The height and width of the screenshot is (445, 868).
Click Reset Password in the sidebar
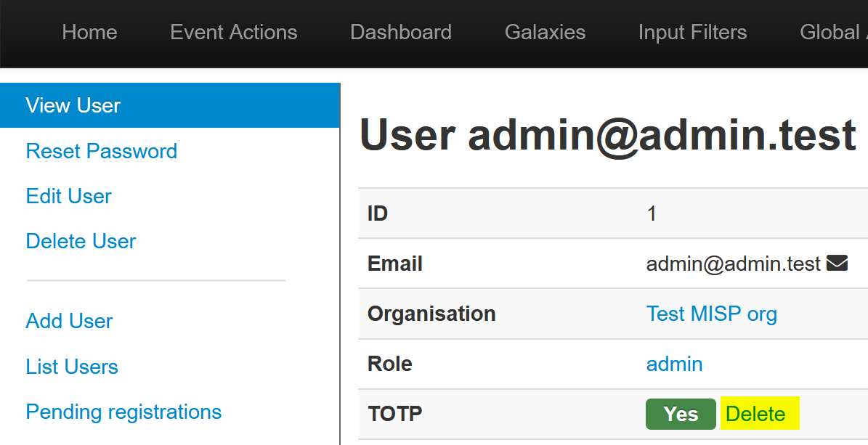102,151
